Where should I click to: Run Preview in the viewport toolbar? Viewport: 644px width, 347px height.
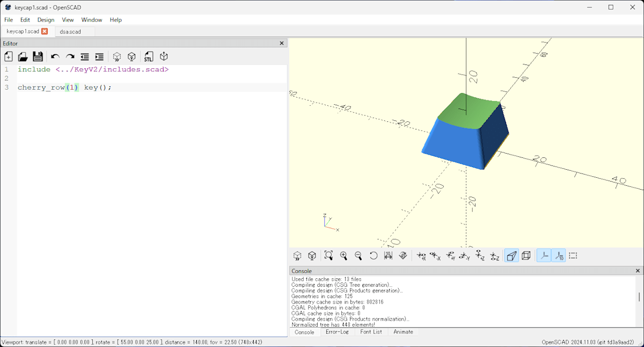(x=297, y=256)
